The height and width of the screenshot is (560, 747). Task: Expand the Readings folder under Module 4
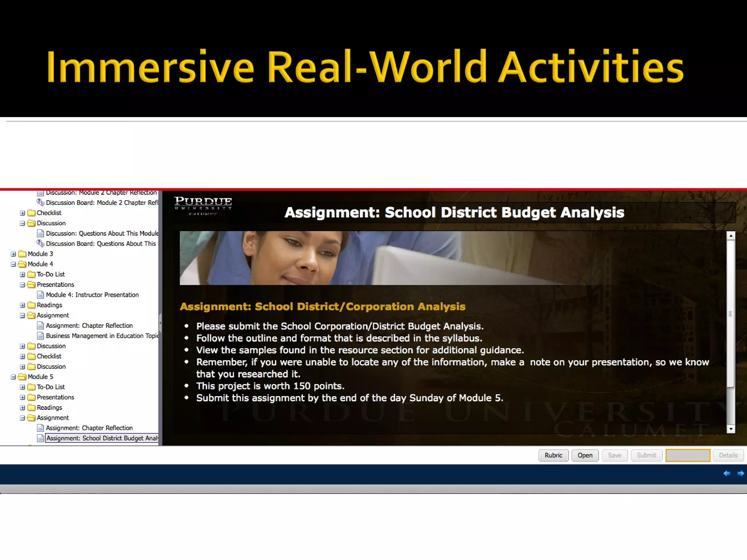coord(23,305)
